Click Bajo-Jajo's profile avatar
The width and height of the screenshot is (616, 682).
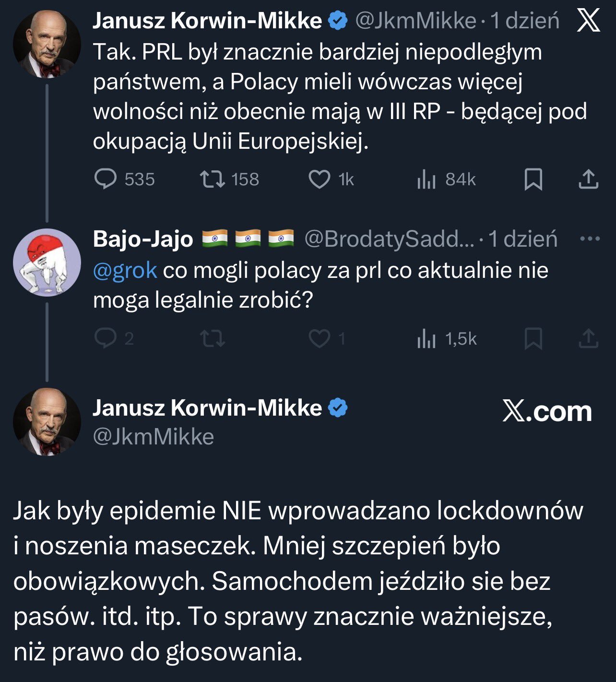(x=47, y=262)
